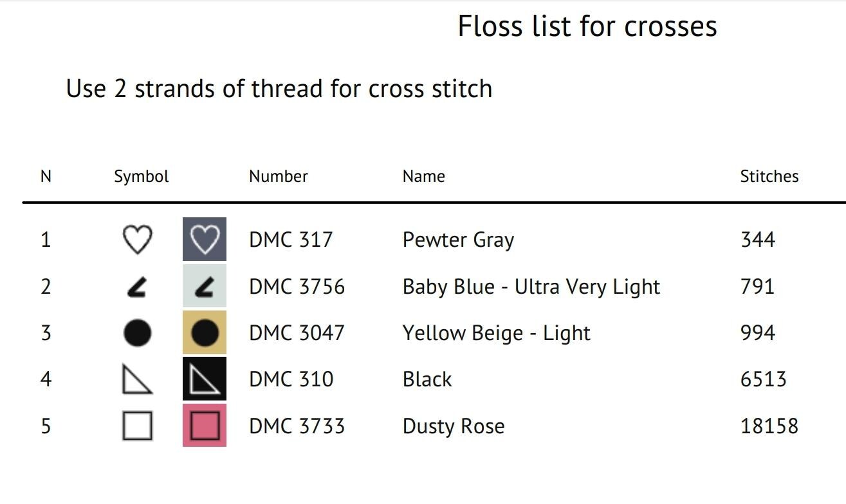Click the heart outline symbol in row 1
Viewport: 846px width, 504px height.
tap(137, 240)
